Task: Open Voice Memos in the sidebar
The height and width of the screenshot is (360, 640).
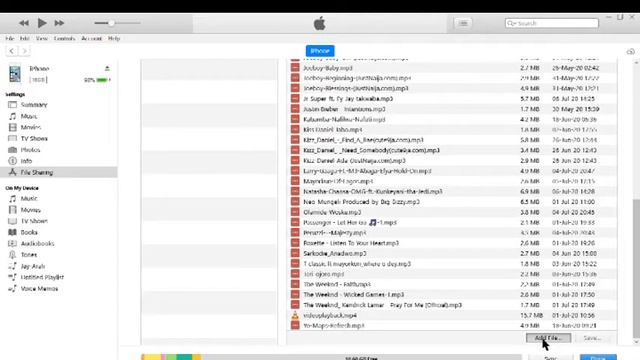Action: tap(39, 289)
